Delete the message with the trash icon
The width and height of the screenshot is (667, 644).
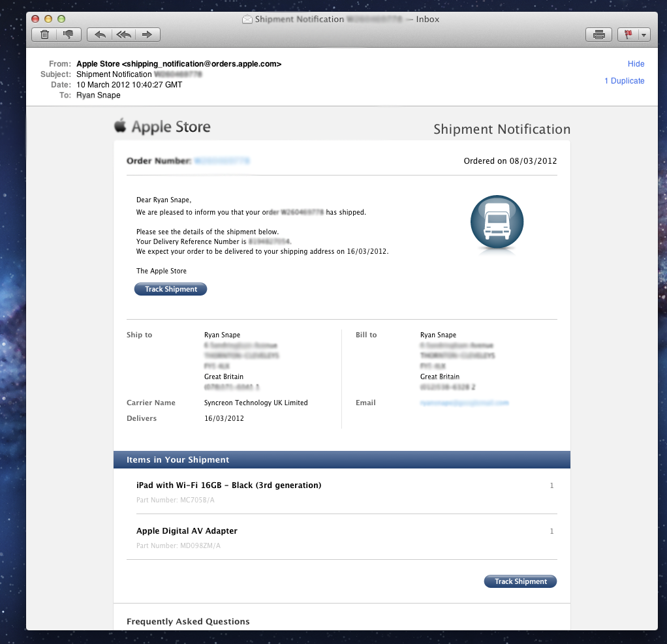[x=44, y=35]
